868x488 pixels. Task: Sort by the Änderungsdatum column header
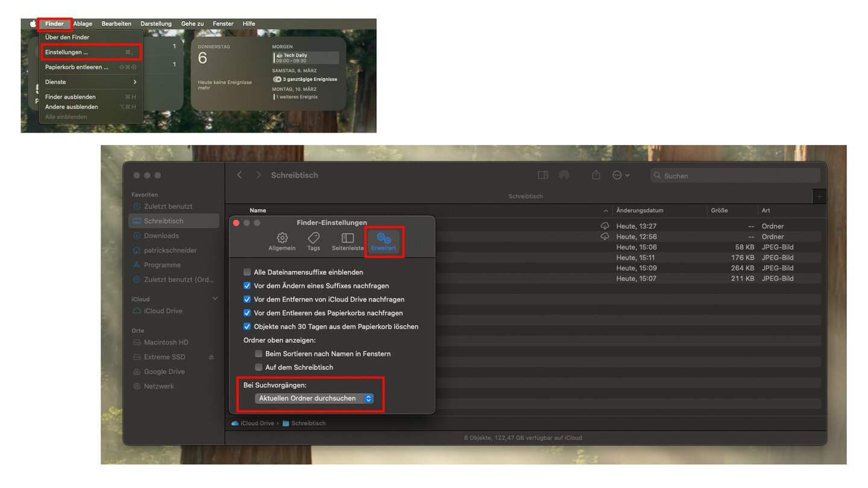coord(640,210)
